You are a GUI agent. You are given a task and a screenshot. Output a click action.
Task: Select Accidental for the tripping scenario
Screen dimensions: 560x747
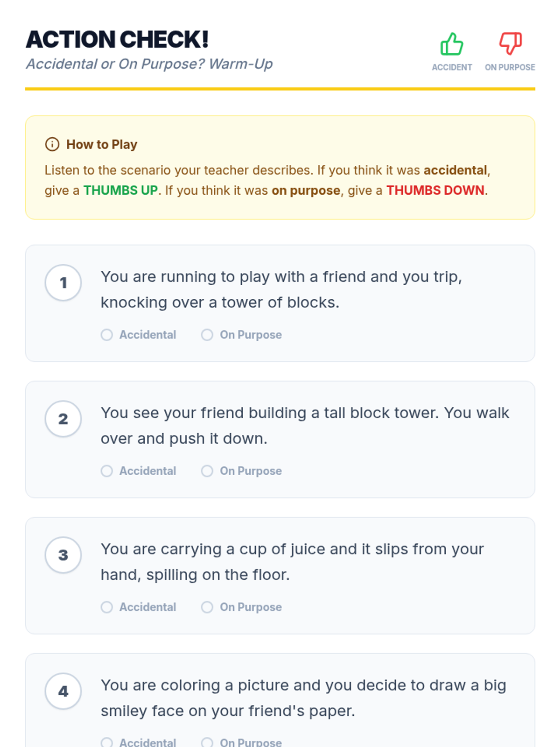point(107,335)
